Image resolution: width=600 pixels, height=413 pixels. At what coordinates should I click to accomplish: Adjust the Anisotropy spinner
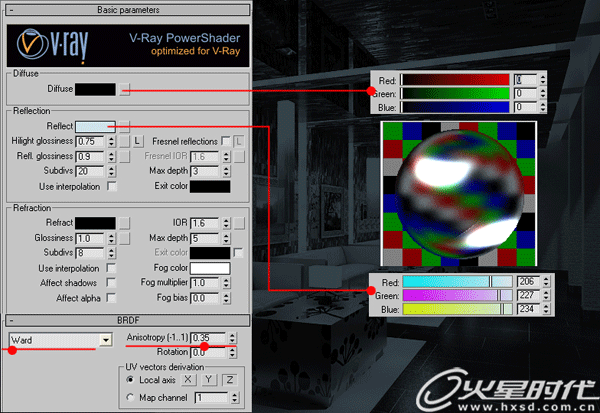232,338
